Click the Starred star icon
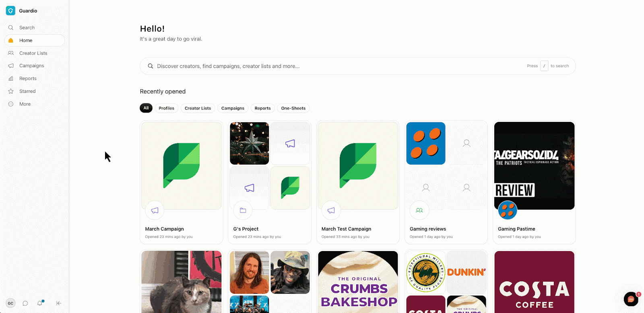 11,91
